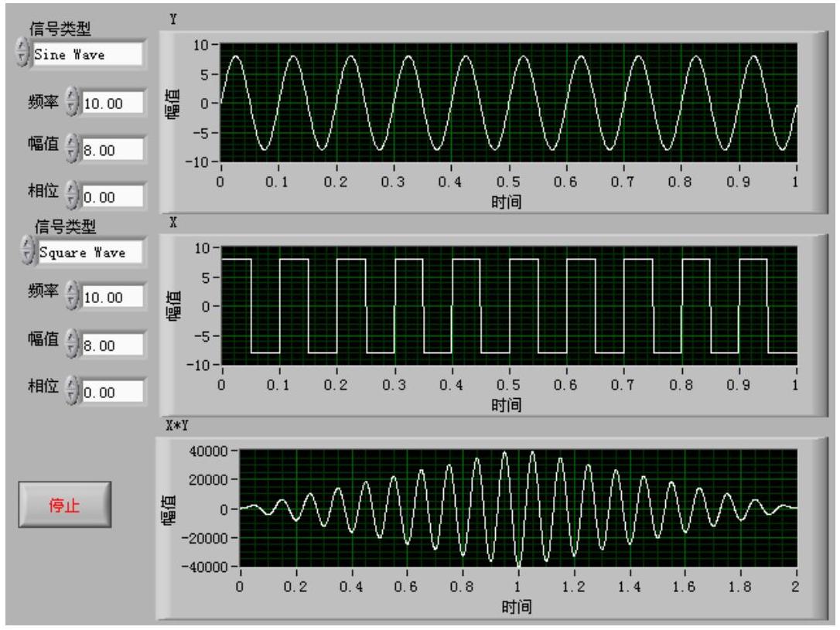Screen dimensions: 840x630
Task: Click the 相位 label in Square Wave group
Action: click(x=43, y=386)
